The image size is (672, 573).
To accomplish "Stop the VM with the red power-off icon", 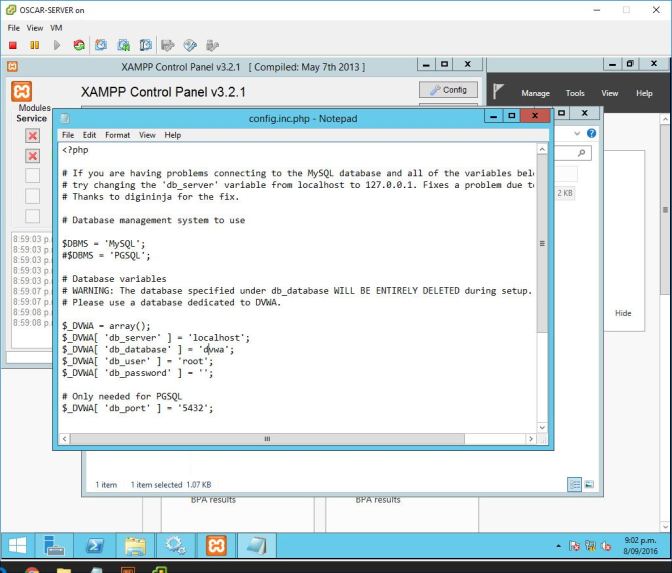I will click(x=13, y=45).
